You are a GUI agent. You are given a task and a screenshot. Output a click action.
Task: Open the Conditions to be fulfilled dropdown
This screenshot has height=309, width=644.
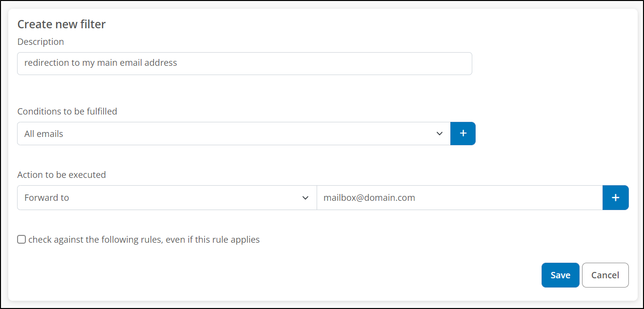coord(233,134)
